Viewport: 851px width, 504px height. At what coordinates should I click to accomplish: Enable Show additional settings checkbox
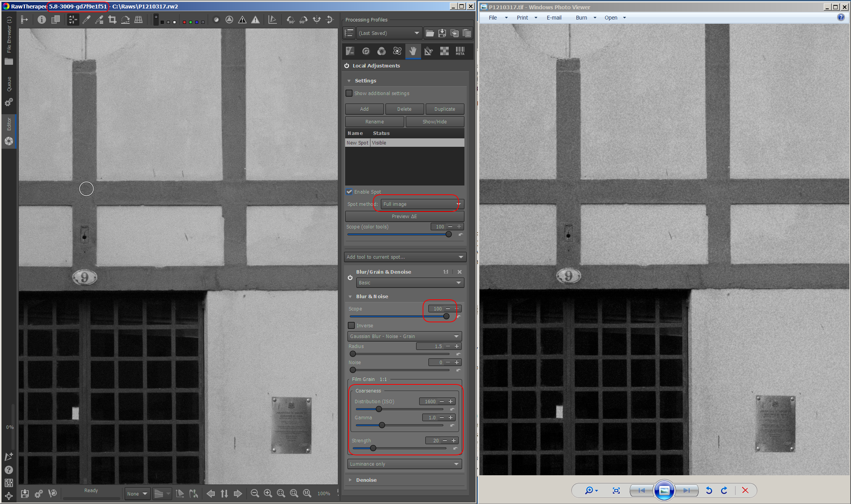pyautogui.click(x=349, y=93)
